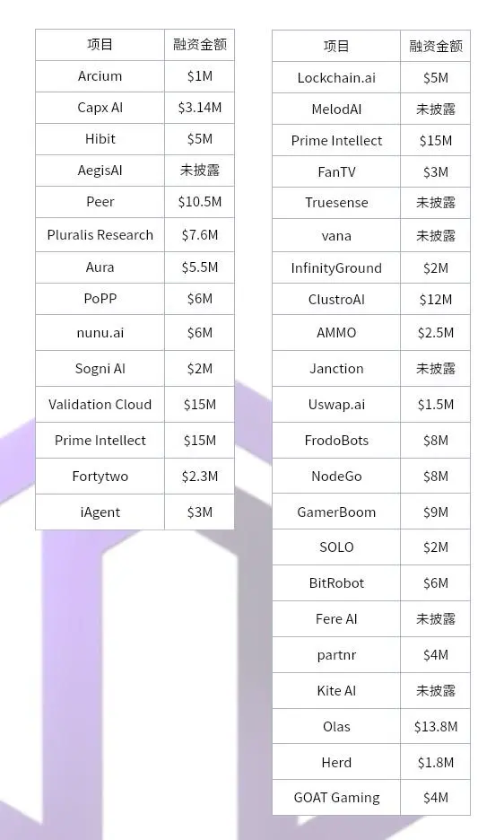Click the iAgent project cell
Image resolution: width=504 pixels, height=840 pixels.
pyautogui.click(x=100, y=512)
